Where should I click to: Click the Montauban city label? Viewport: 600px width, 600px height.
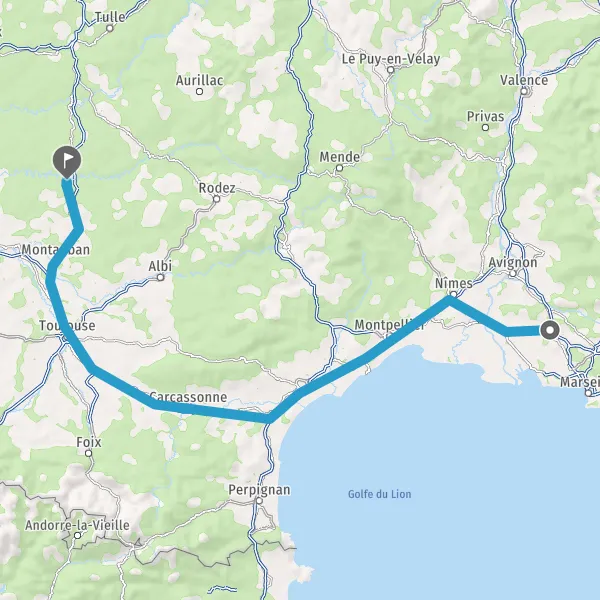(56, 250)
